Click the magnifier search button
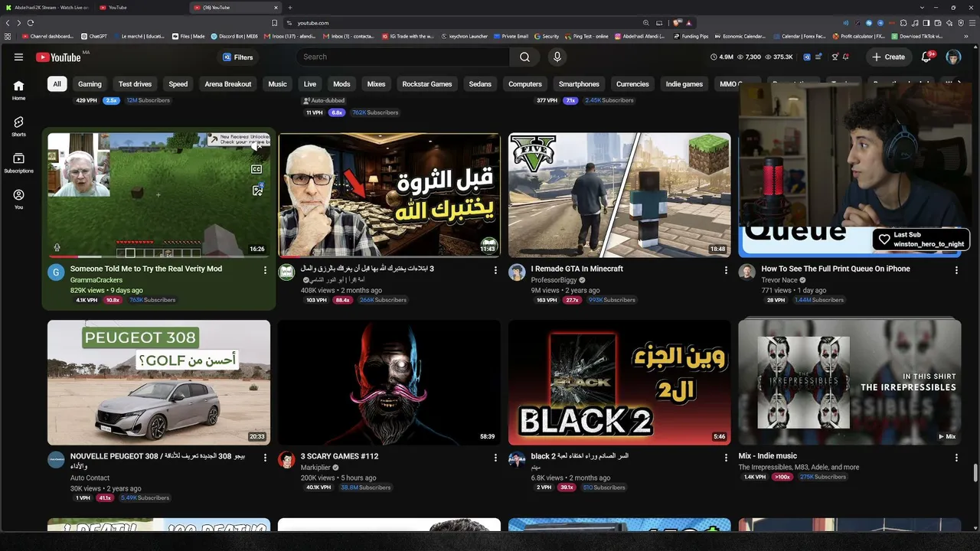The width and height of the screenshot is (980, 551). point(524,57)
